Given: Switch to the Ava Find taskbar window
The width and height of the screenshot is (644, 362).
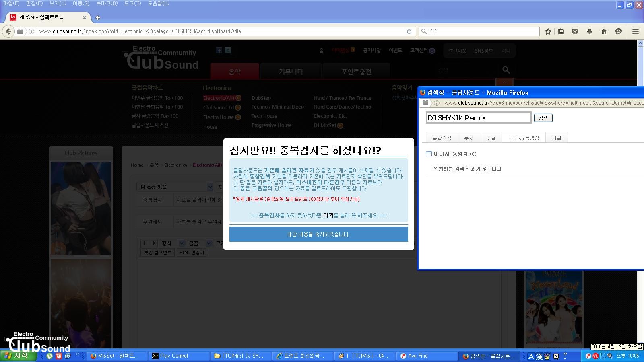Looking at the screenshot, I should [x=427, y=356].
